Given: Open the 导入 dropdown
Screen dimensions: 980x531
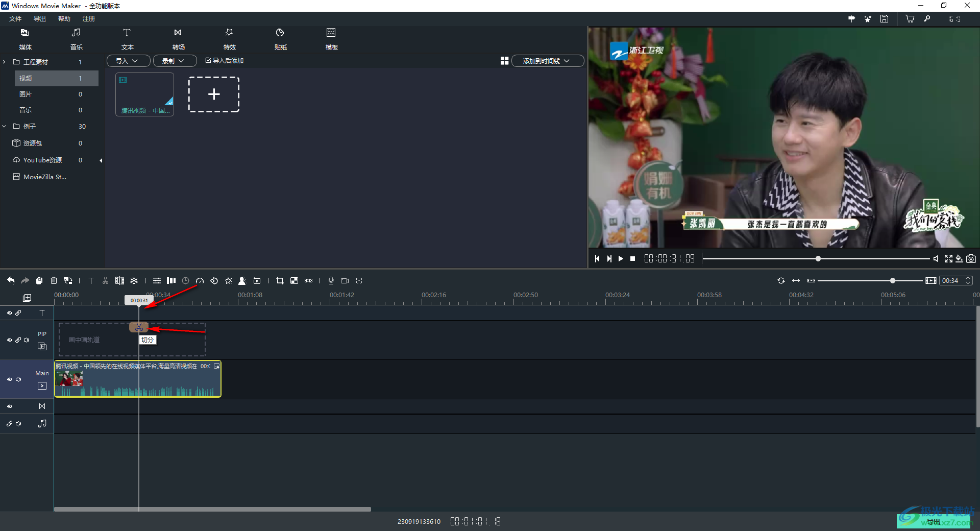Looking at the screenshot, I should click(x=129, y=61).
